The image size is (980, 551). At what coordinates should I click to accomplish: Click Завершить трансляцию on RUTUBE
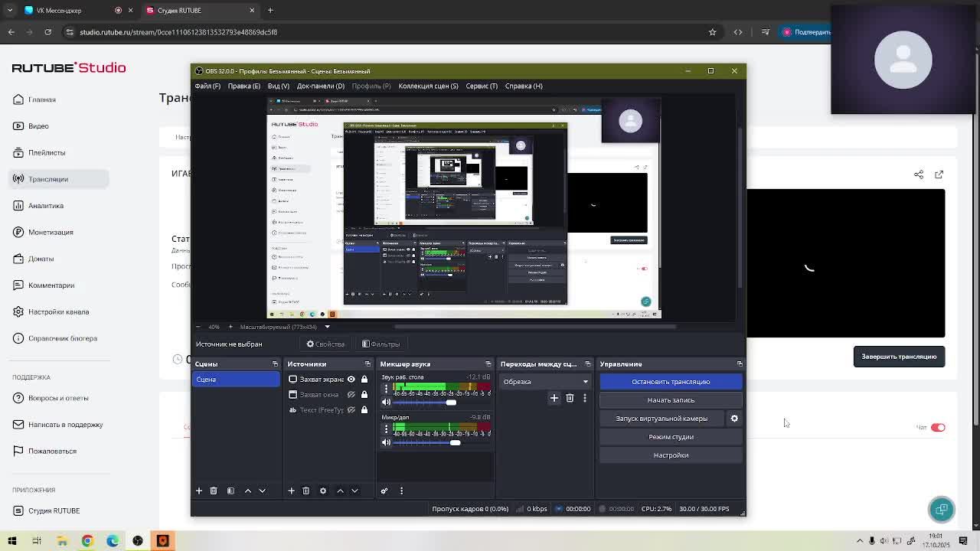point(899,357)
